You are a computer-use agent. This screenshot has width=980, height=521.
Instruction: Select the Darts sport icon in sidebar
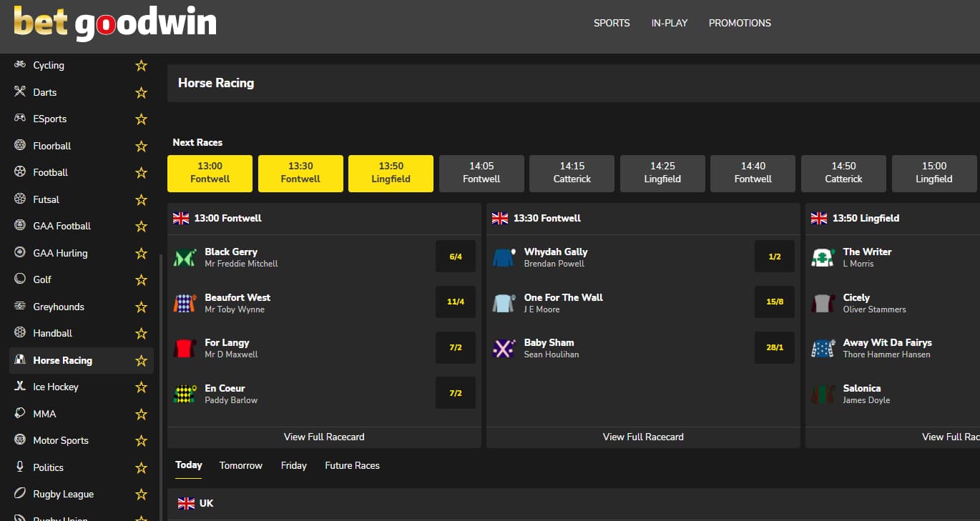tap(20, 92)
